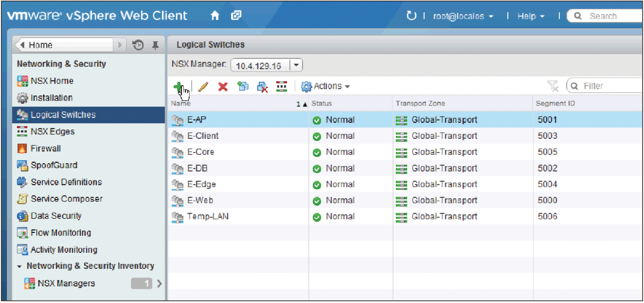The image size is (644, 303).
Task: Sort by the Transport Zone column header
Action: click(x=463, y=103)
